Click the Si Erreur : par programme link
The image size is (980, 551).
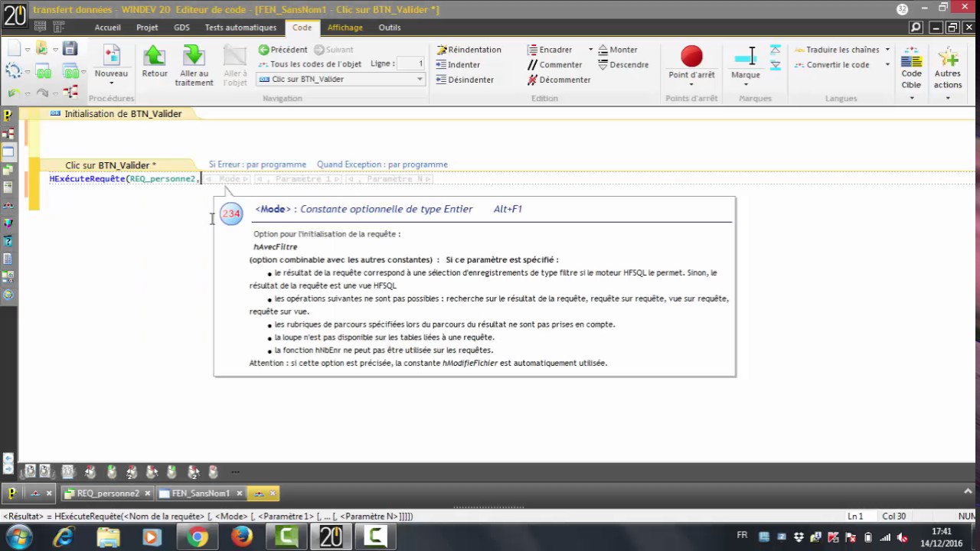[257, 165]
